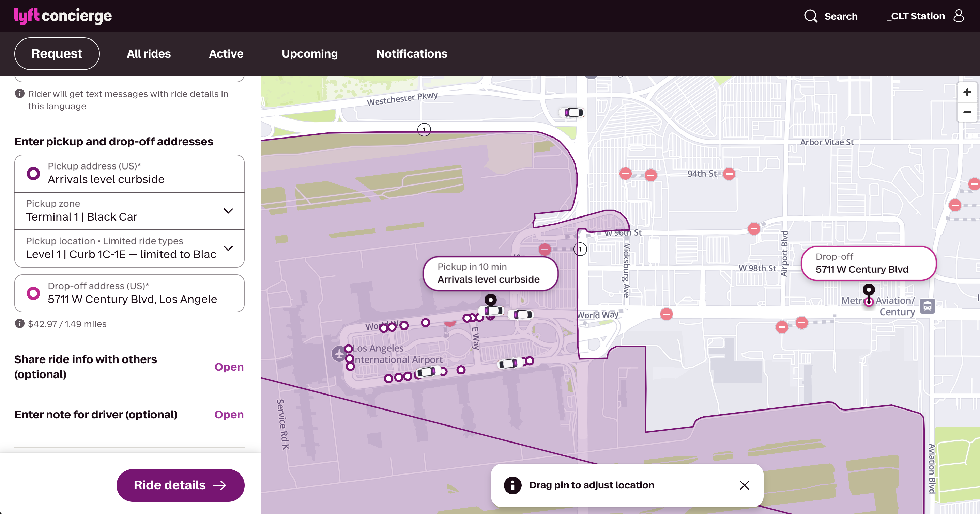Open the CLT Station user profile icon

(959, 16)
